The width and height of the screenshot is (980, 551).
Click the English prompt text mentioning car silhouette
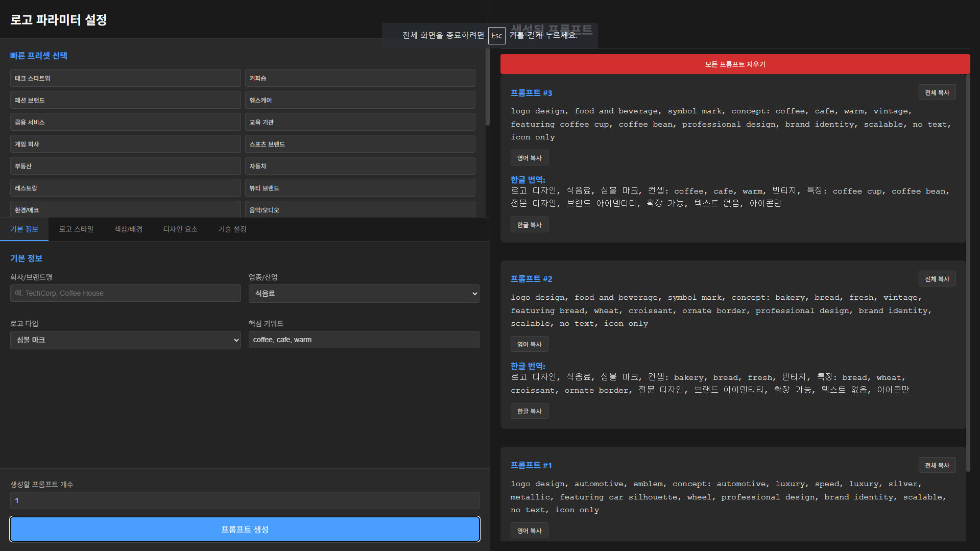point(728,497)
